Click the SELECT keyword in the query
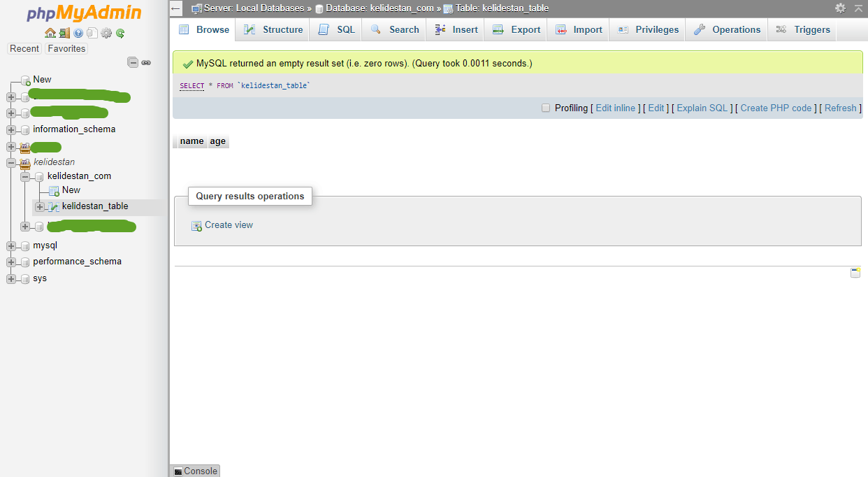The width and height of the screenshot is (868, 477). coord(192,86)
